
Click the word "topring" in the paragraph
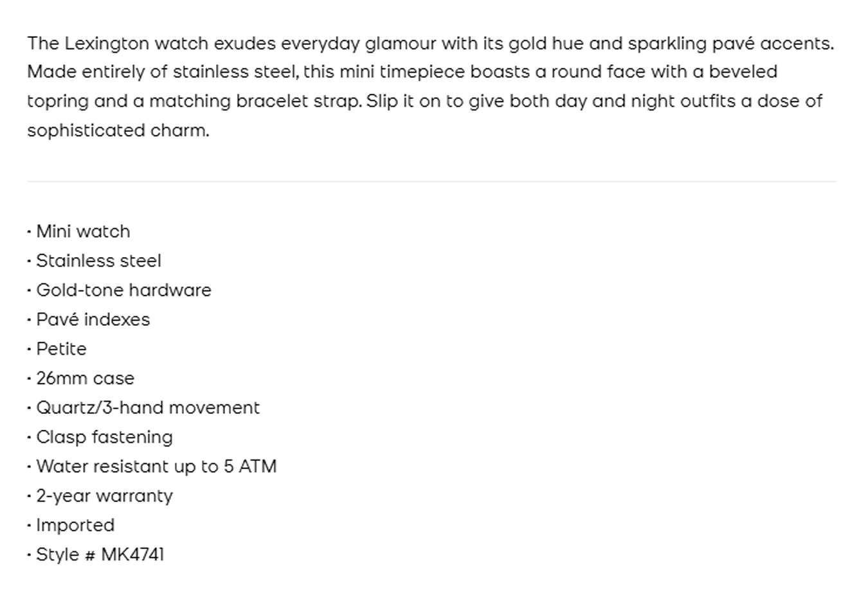point(58,102)
